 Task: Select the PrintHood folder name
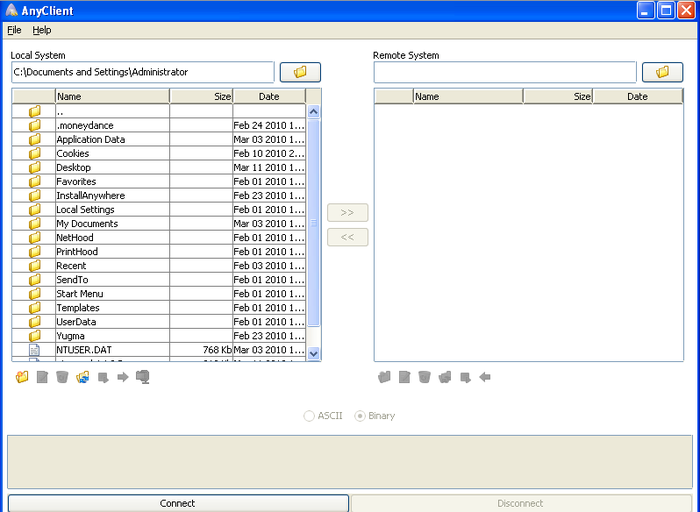pyautogui.click(x=77, y=252)
